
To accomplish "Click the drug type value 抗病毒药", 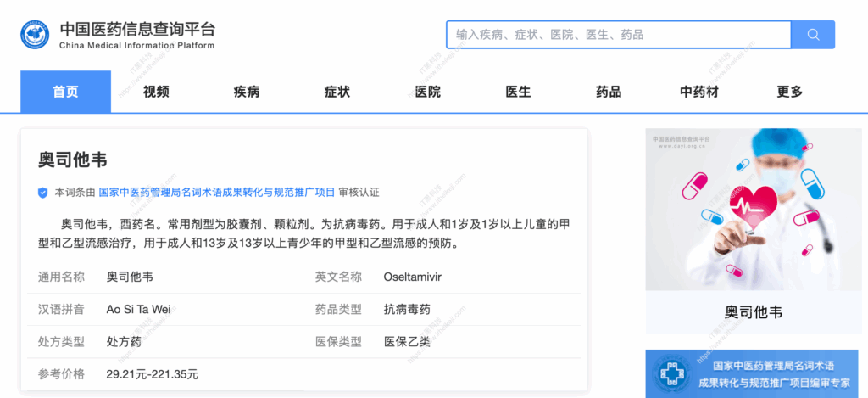I will point(407,309).
